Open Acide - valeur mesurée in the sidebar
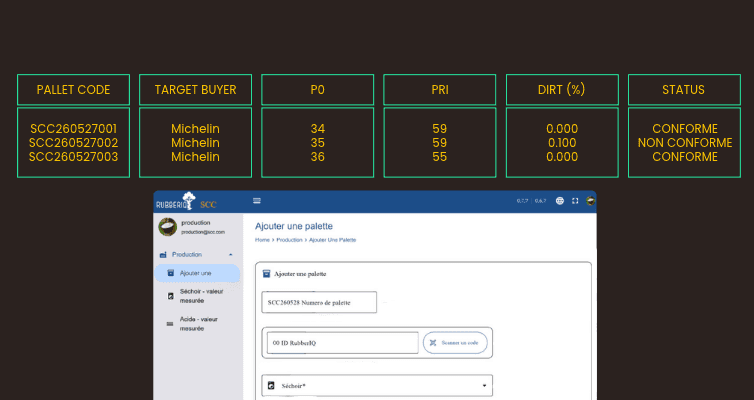 [x=197, y=324]
